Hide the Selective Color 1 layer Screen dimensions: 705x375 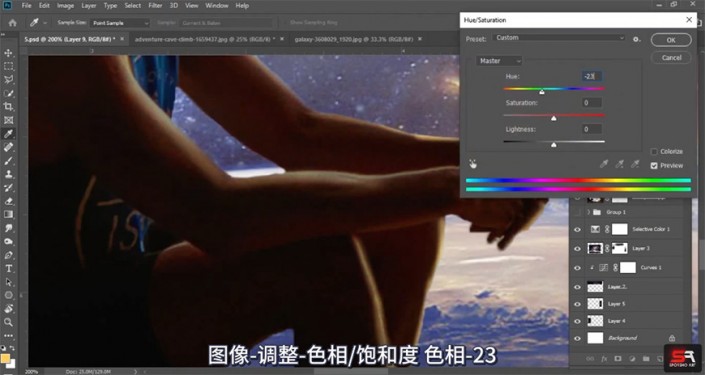coord(577,229)
